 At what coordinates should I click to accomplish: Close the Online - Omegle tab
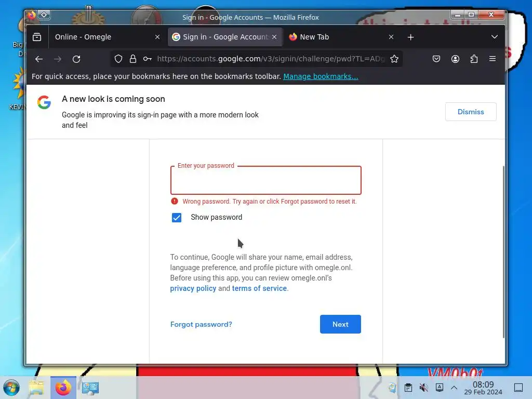[x=157, y=37]
